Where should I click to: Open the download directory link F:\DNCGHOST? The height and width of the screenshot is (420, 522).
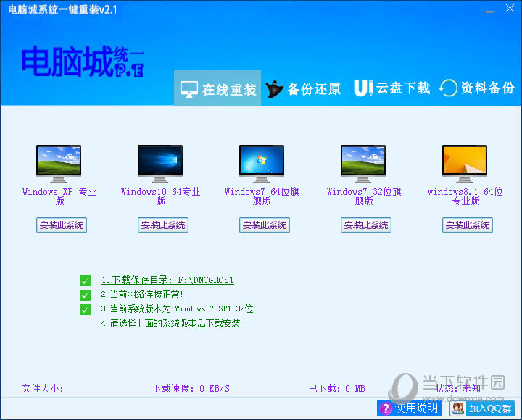pos(167,280)
